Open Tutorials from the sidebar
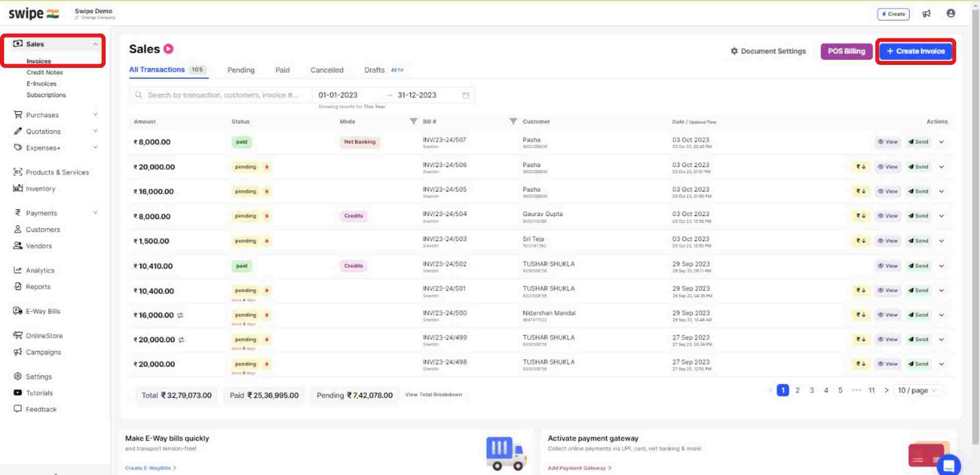This screenshot has width=980, height=475. (x=33, y=393)
